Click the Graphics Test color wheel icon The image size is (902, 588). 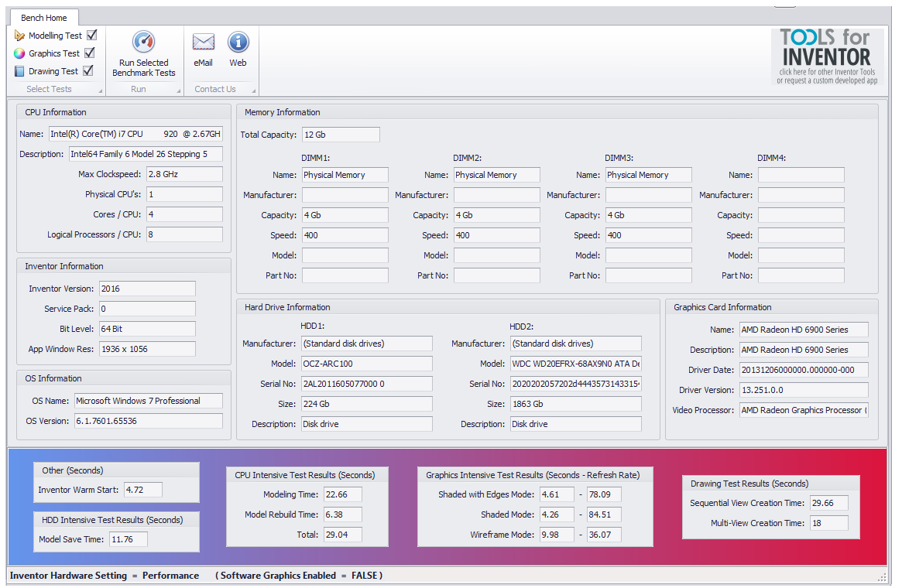(x=19, y=53)
